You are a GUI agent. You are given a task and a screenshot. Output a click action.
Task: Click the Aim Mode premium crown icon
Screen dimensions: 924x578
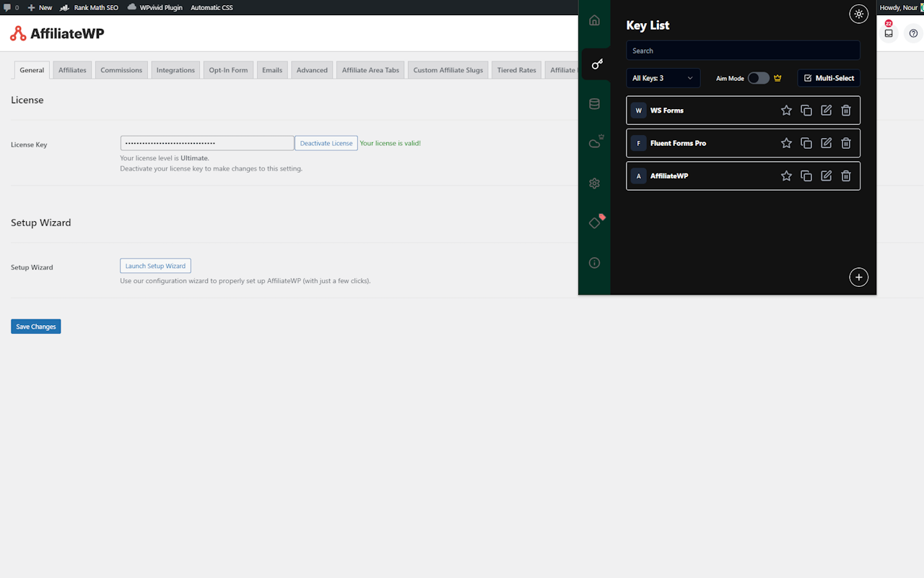point(777,78)
